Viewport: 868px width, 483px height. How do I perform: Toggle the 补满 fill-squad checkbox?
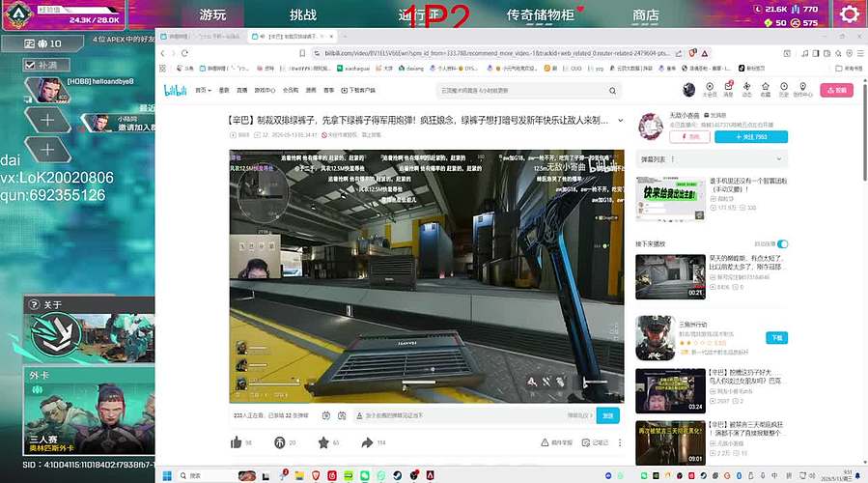pyautogui.click(x=30, y=65)
